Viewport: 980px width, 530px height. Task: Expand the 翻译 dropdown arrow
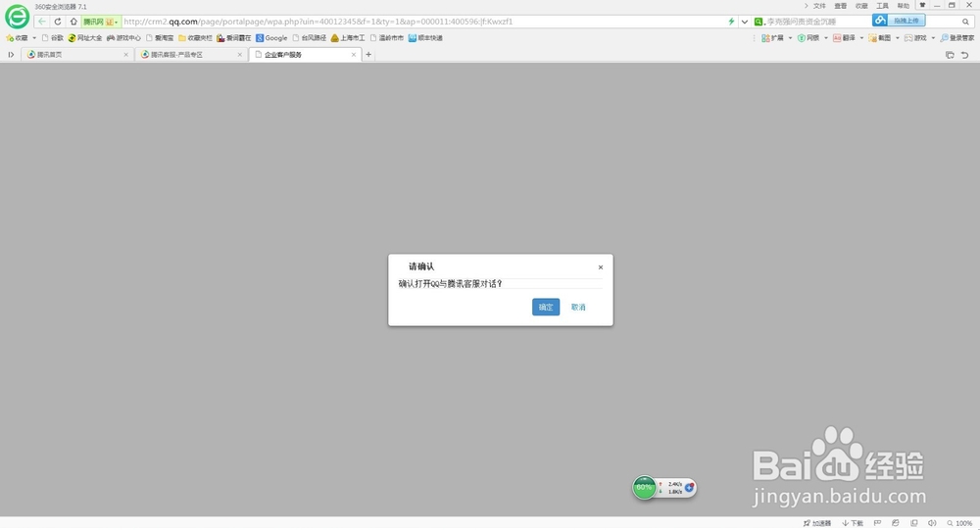pyautogui.click(x=861, y=38)
